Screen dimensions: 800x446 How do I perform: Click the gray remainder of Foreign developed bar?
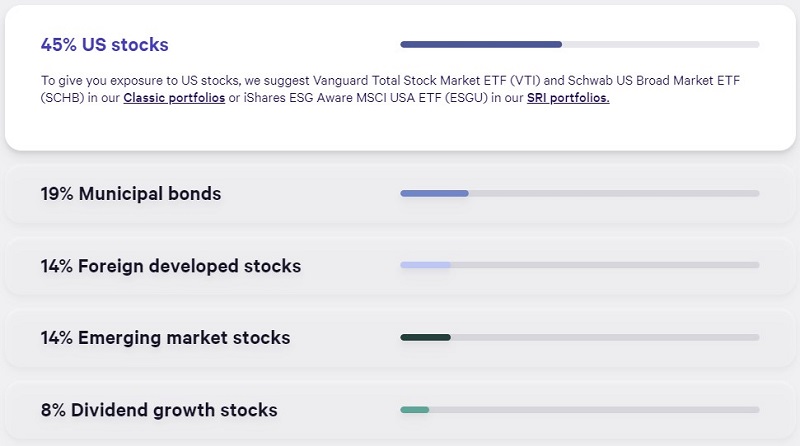pos(604,265)
